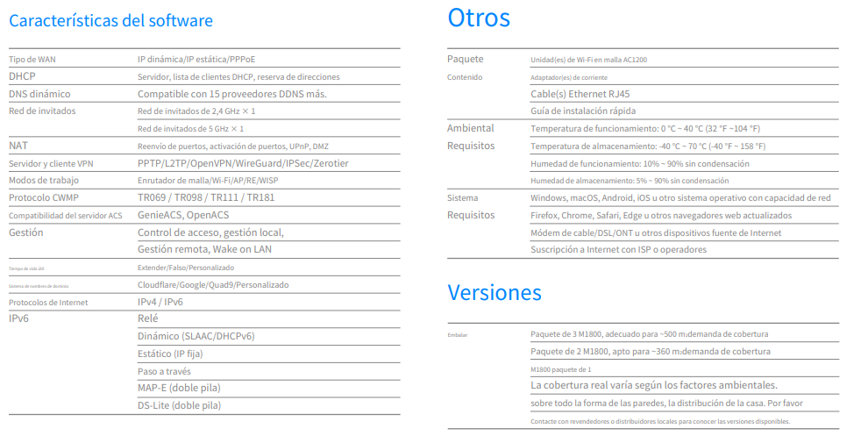Select the 'GenieACS, OpenACS' value
868x443 pixels.
(183, 215)
